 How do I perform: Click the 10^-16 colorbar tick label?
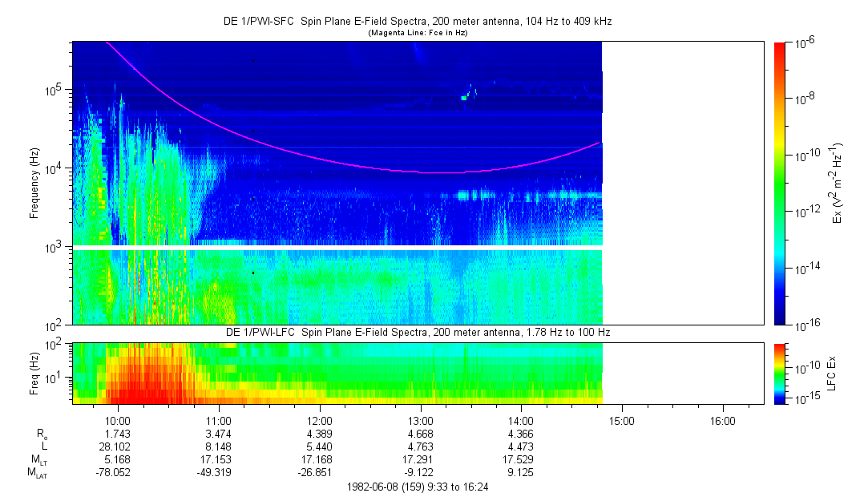[x=806, y=326]
